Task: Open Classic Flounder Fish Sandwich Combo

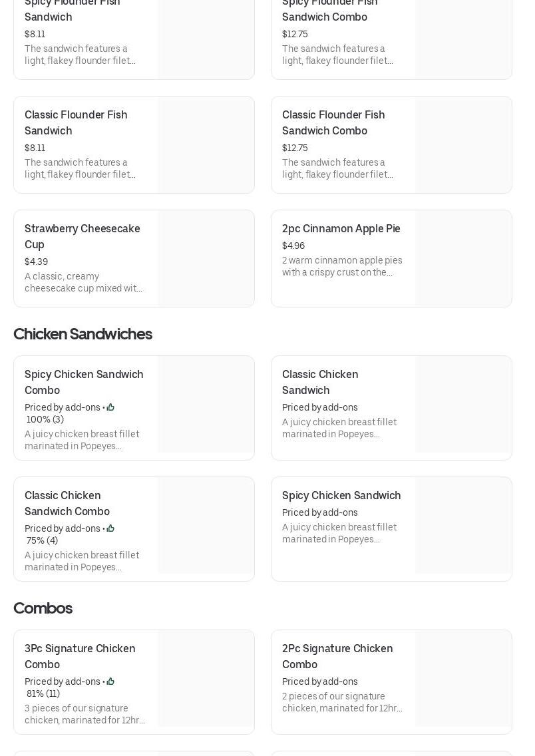Action: coord(333,122)
